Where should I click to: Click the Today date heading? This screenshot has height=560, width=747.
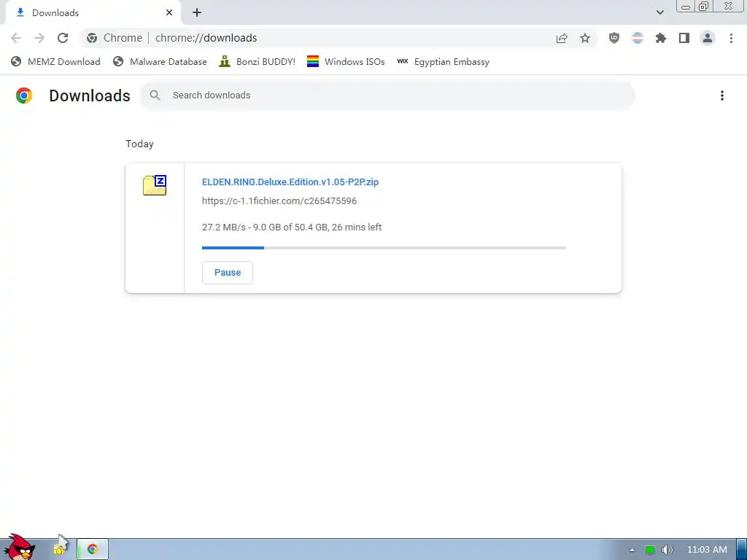[x=139, y=144]
